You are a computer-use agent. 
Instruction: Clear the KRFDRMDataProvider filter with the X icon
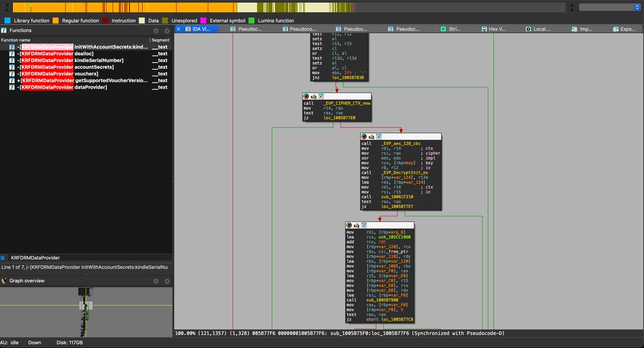3,258
